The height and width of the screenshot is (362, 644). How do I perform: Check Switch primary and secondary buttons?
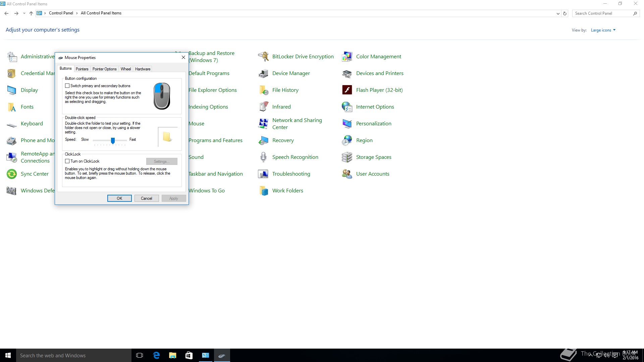67,86
